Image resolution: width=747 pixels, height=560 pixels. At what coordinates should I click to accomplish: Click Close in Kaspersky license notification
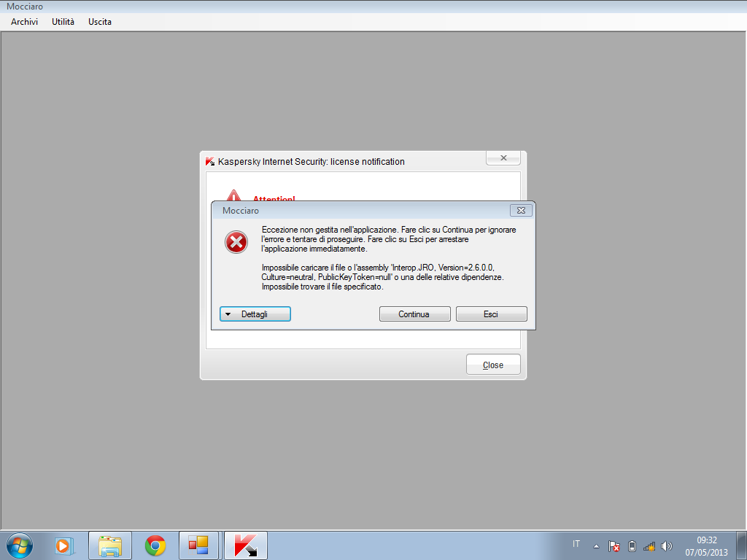tap(493, 365)
